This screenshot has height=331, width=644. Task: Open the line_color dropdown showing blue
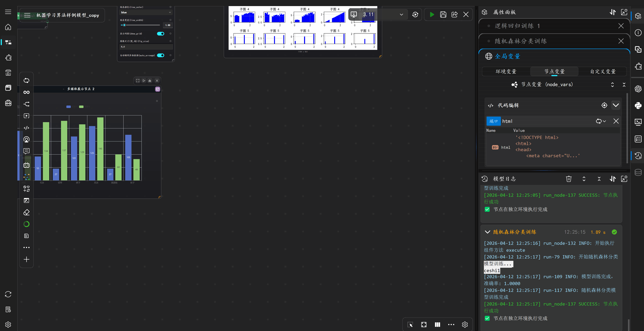click(146, 12)
